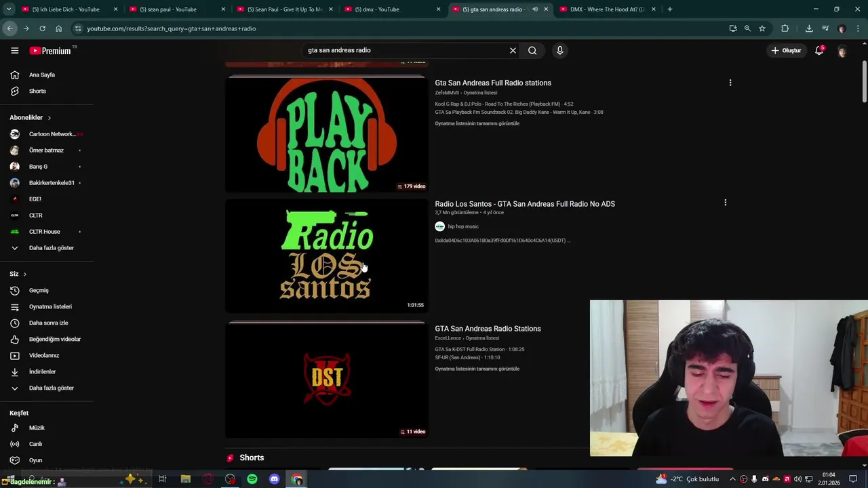Switch to DMX Where The Hood At tab

pyautogui.click(x=607, y=9)
